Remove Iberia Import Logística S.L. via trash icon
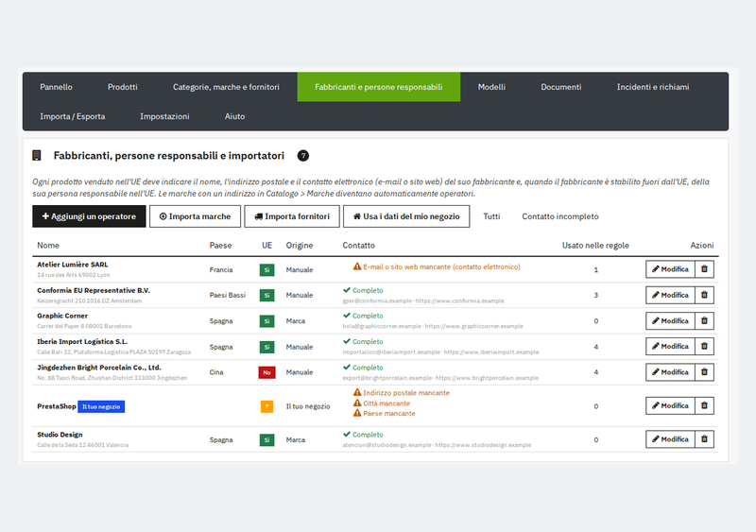The width and height of the screenshot is (756, 532). click(x=704, y=346)
